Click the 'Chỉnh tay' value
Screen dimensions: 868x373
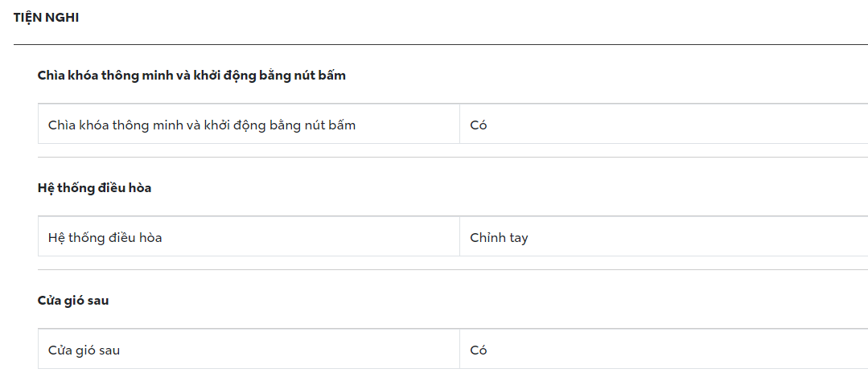pyautogui.click(x=499, y=238)
